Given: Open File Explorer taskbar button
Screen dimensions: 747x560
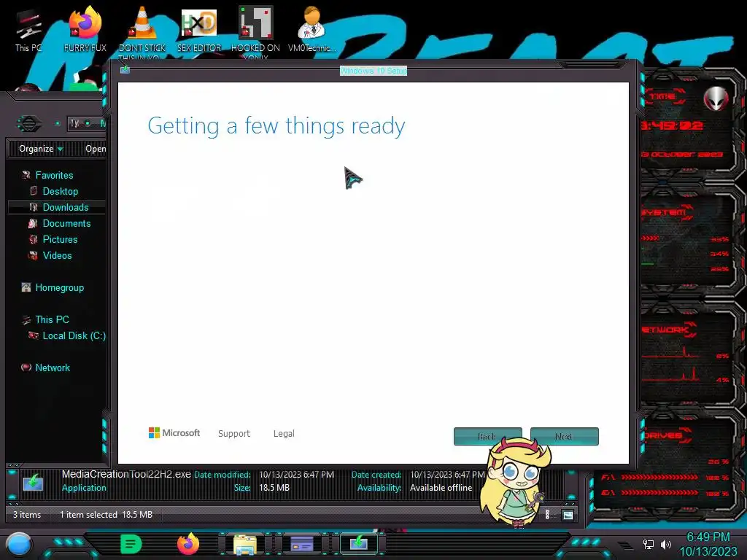Looking at the screenshot, I should (x=245, y=544).
